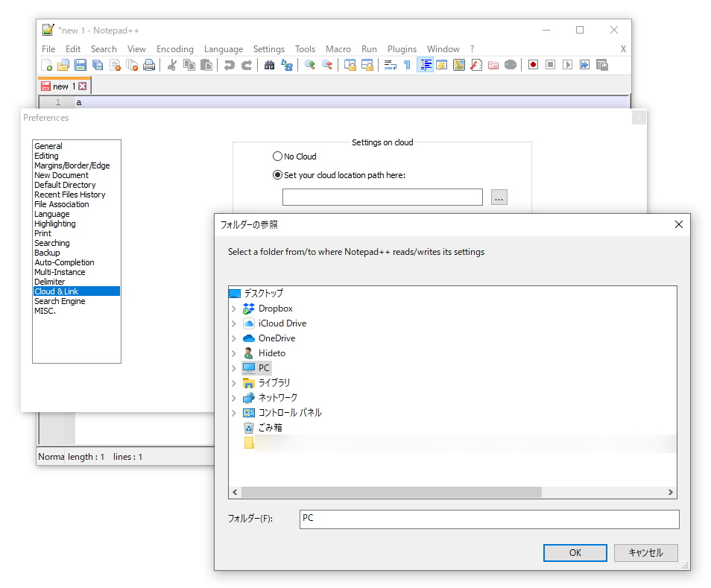Click the Save All toolbar icon

pyautogui.click(x=98, y=66)
